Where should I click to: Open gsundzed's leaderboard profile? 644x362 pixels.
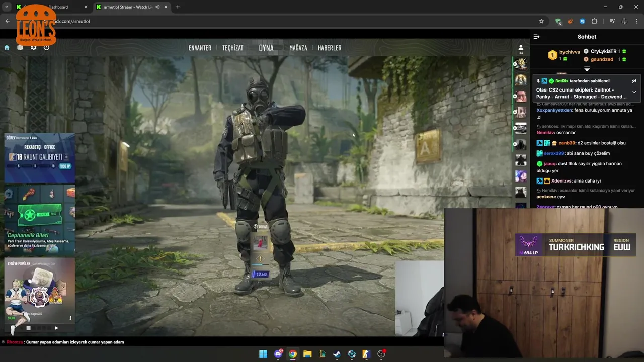[x=602, y=59]
